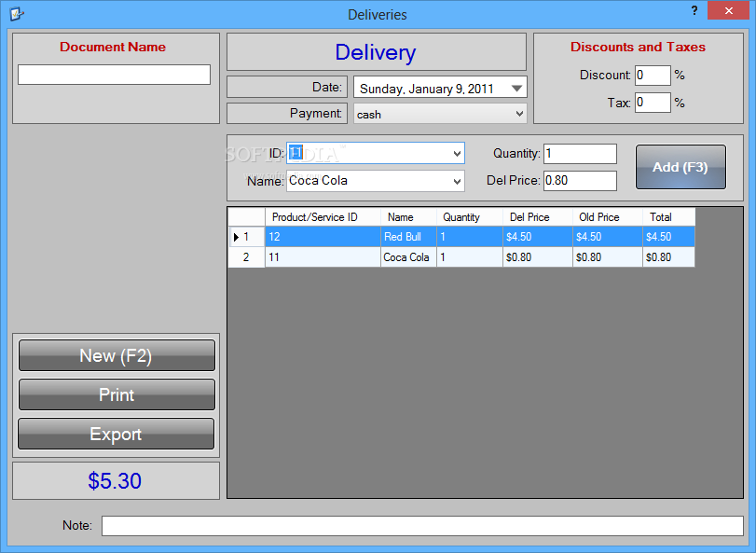This screenshot has height=553, width=756.
Task: Click the Del Price cell $4.50
Action: click(x=538, y=237)
